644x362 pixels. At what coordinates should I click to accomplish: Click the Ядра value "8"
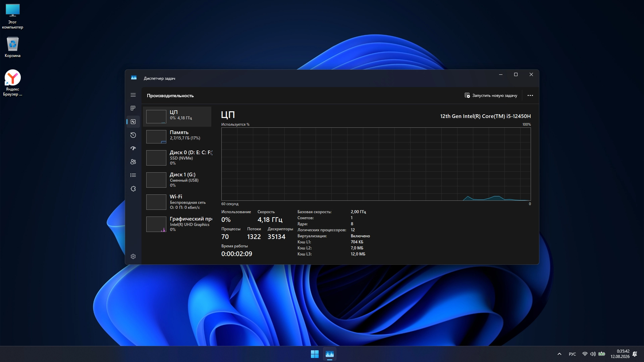pos(352,224)
